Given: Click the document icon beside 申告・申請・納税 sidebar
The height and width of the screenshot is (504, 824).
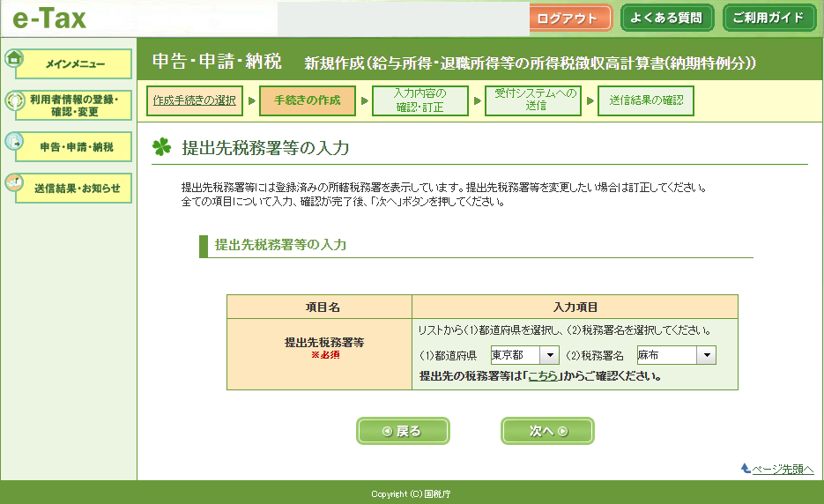Looking at the screenshot, I should tap(14, 141).
